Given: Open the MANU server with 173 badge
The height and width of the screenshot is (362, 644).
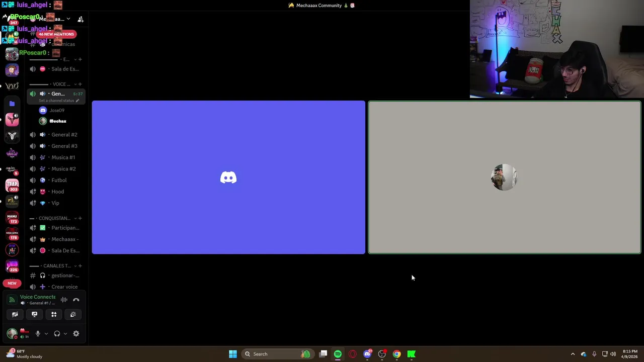Looking at the screenshot, I should click(x=12, y=218).
